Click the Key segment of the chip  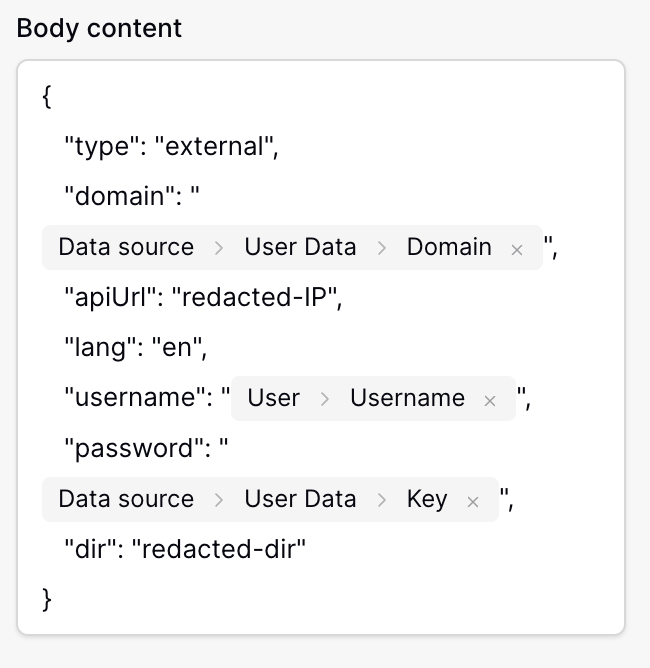coord(427,499)
